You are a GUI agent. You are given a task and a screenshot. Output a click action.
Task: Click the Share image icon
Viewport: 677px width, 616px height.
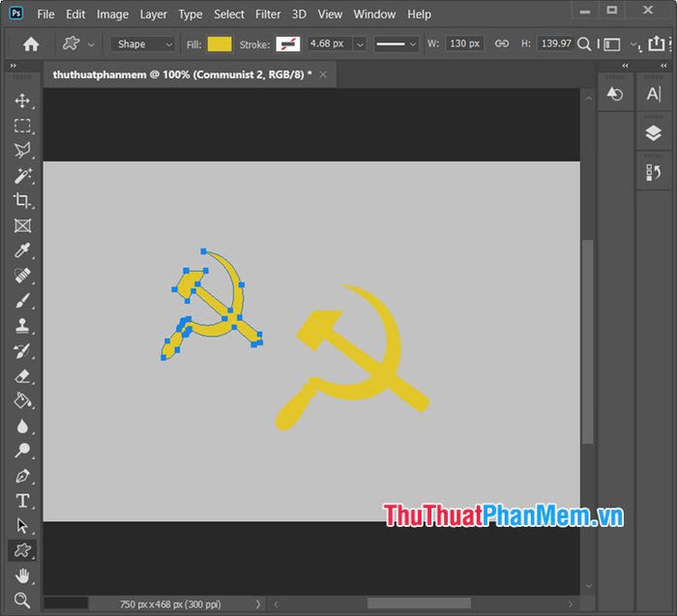(657, 44)
